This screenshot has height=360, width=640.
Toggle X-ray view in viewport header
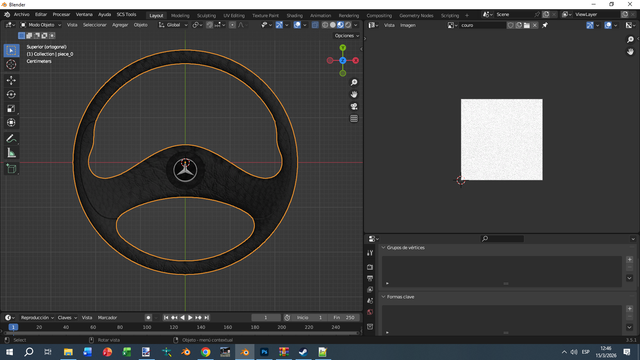pos(315,25)
